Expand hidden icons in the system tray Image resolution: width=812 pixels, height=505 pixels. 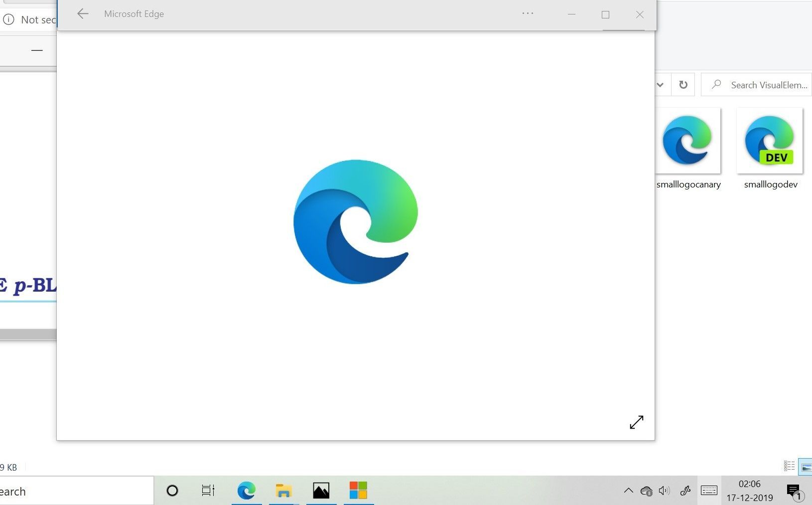(x=629, y=491)
